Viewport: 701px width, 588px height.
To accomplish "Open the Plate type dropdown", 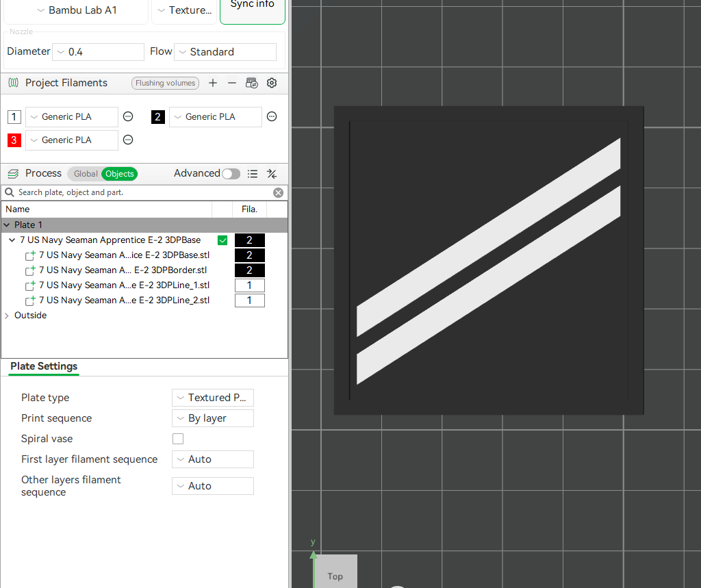I will click(x=213, y=398).
